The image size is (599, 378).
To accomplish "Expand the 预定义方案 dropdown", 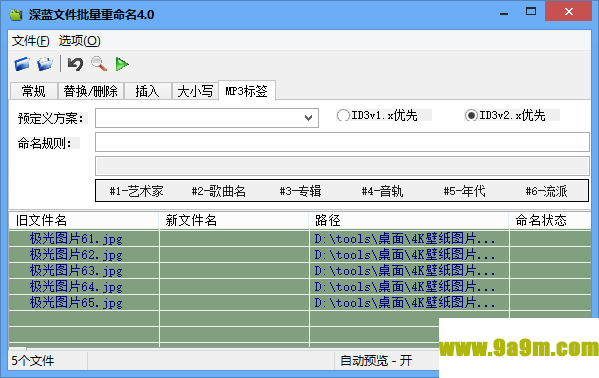I will [308, 118].
